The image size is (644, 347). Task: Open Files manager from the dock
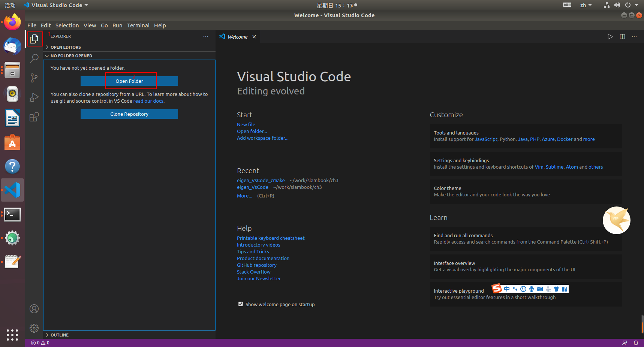(12, 70)
